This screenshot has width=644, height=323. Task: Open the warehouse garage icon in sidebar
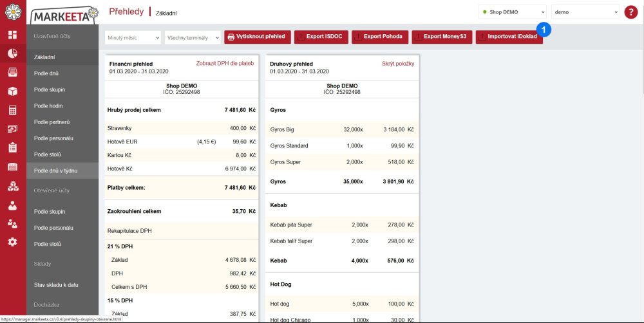[13, 167]
